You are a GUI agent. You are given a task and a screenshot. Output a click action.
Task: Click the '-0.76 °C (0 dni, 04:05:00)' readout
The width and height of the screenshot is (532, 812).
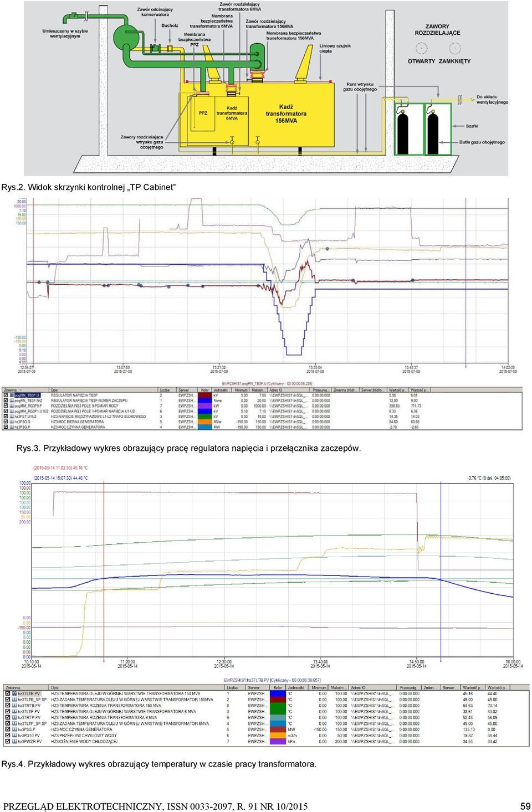click(x=489, y=477)
